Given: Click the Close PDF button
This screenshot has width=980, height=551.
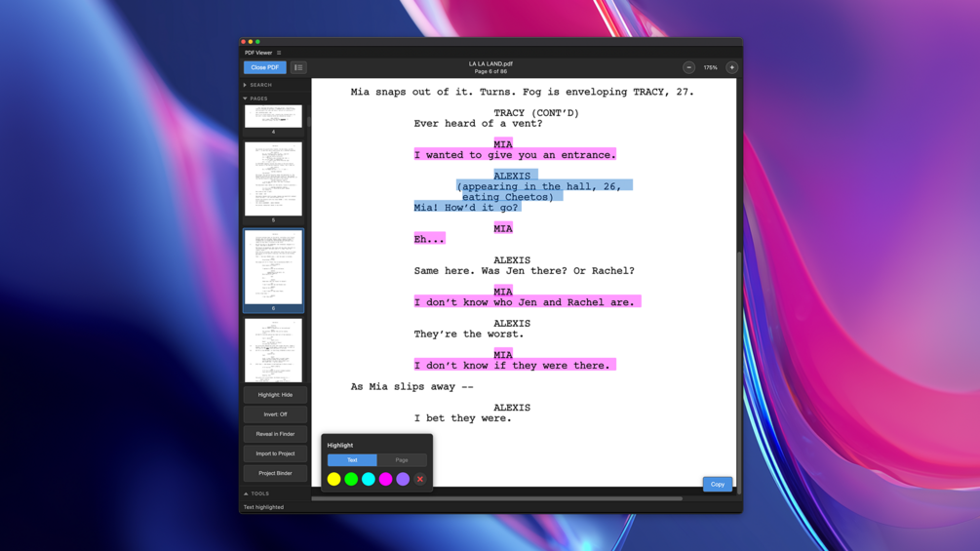Looking at the screenshot, I should tap(264, 67).
